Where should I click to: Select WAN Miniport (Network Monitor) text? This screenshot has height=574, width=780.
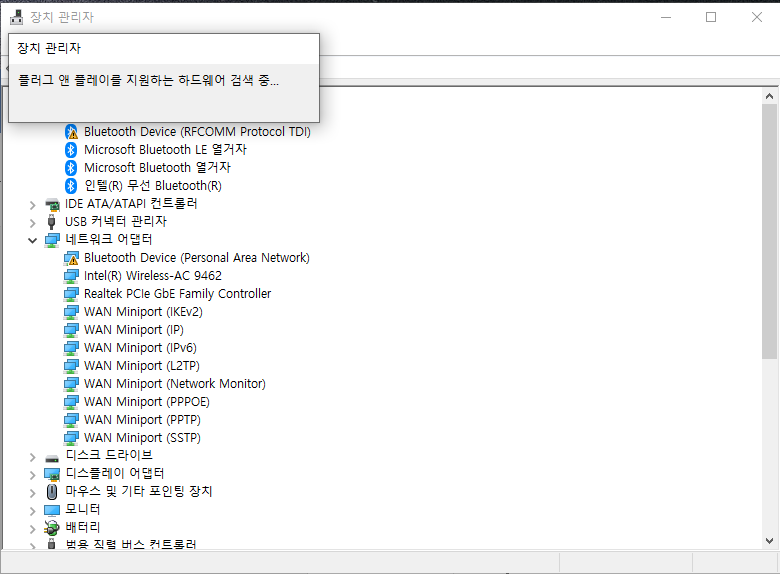pos(175,383)
